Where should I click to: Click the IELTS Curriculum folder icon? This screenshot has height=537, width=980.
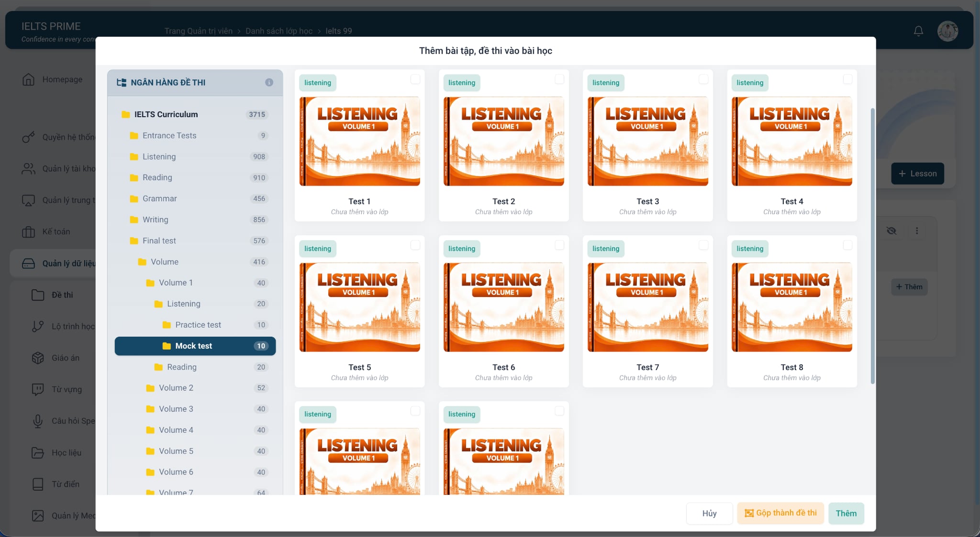pos(126,115)
